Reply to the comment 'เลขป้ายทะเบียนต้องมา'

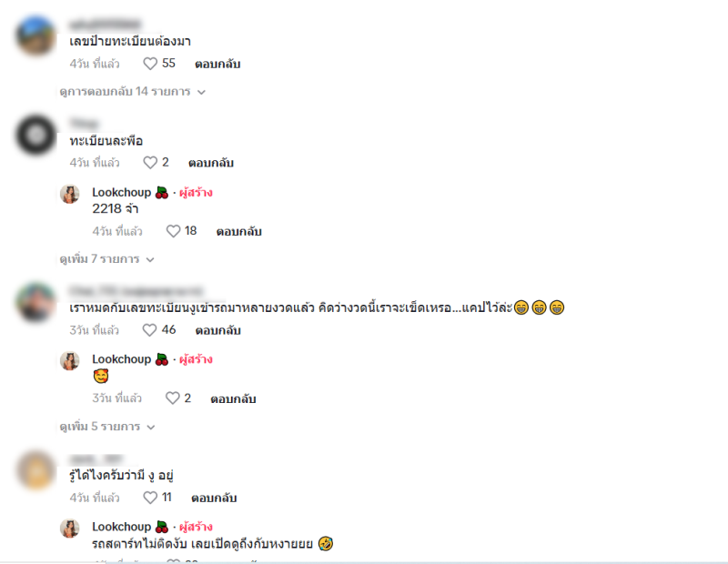click(x=217, y=64)
